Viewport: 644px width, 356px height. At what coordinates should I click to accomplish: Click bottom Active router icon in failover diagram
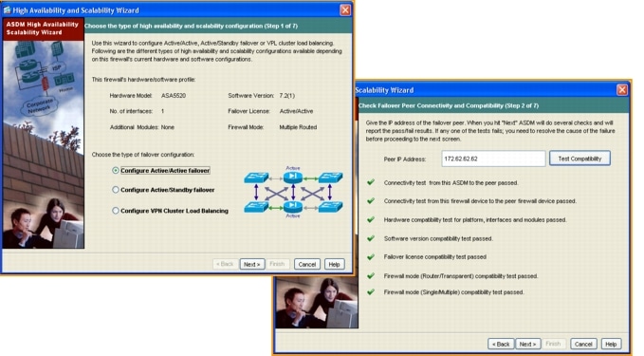293,206
